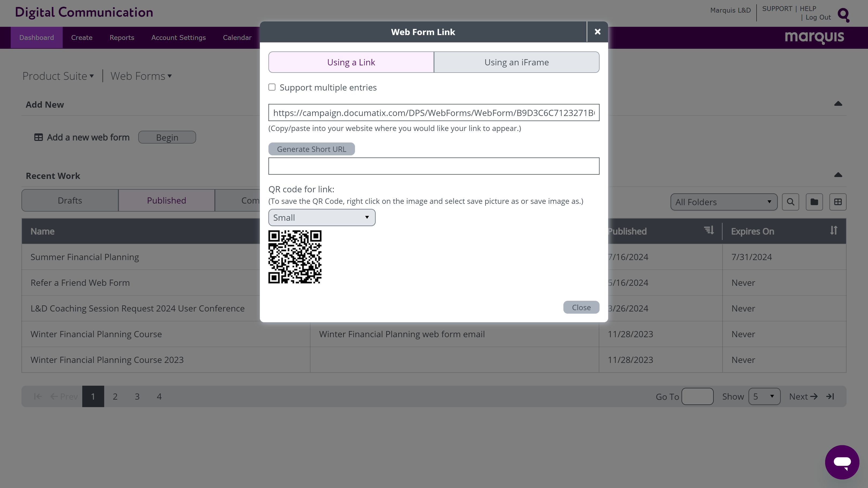Click Prev page link
The image size is (868, 488).
[64, 396]
